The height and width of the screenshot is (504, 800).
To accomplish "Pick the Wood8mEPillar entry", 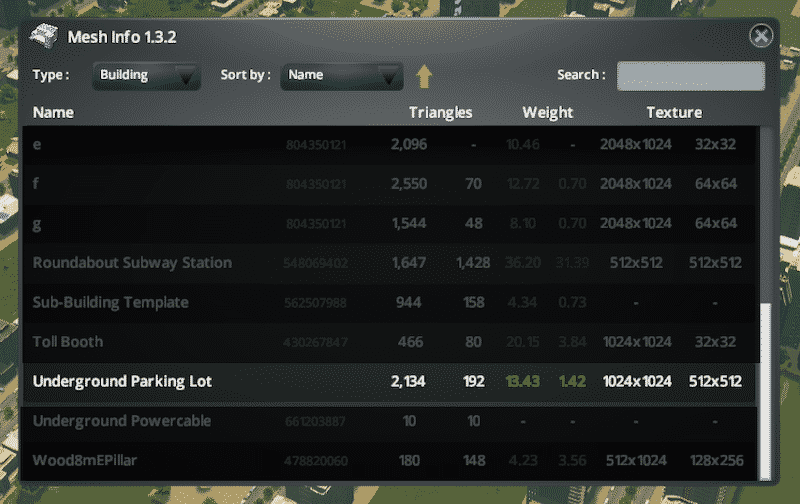I will coord(86,461).
